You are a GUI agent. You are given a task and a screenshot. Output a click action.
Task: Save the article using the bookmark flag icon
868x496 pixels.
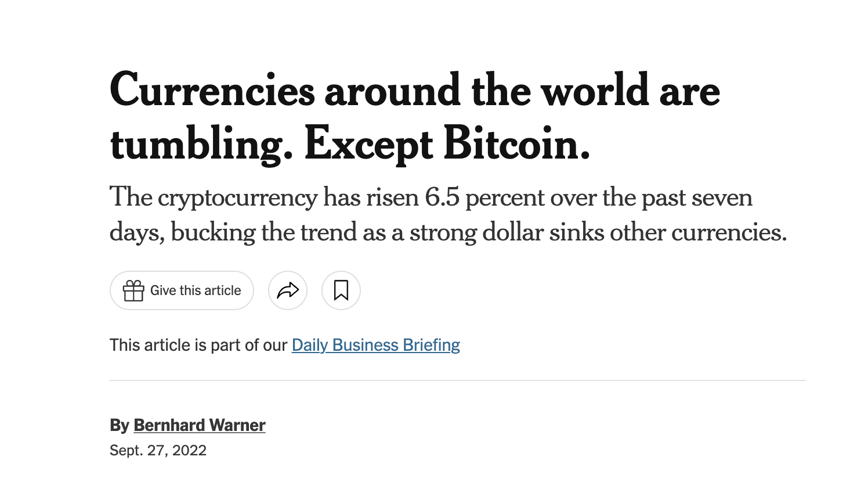tap(341, 290)
